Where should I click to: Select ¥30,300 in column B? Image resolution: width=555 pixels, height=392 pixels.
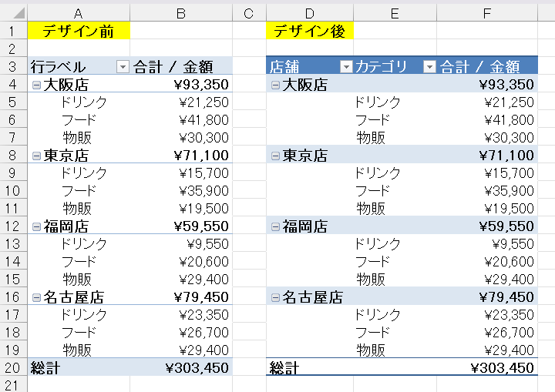pos(203,138)
